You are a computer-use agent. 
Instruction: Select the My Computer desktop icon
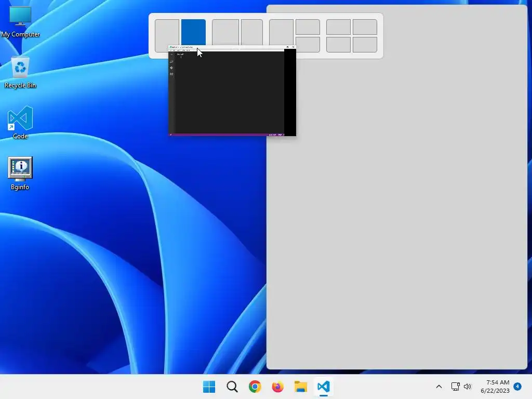click(x=20, y=22)
